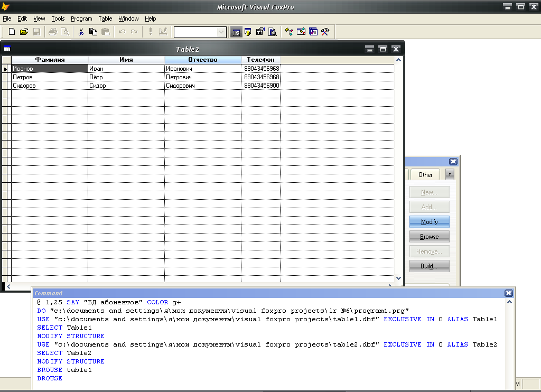Click the Фамилия column header
Image resolution: width=541 pixels, height=392 pixels.
click(50, 60)
